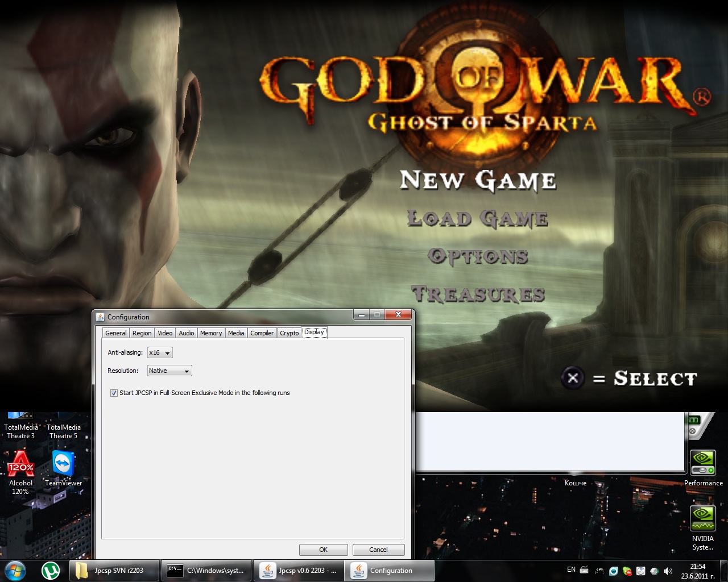Switch to the General tab
Screen dimensions: 728x582
(116, 333)
